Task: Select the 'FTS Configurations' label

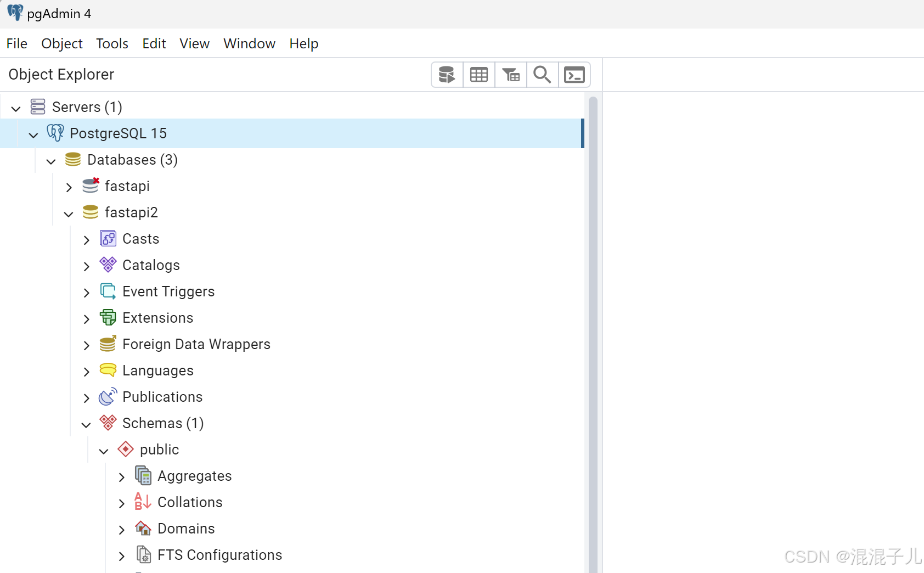Action: point(220,554)
